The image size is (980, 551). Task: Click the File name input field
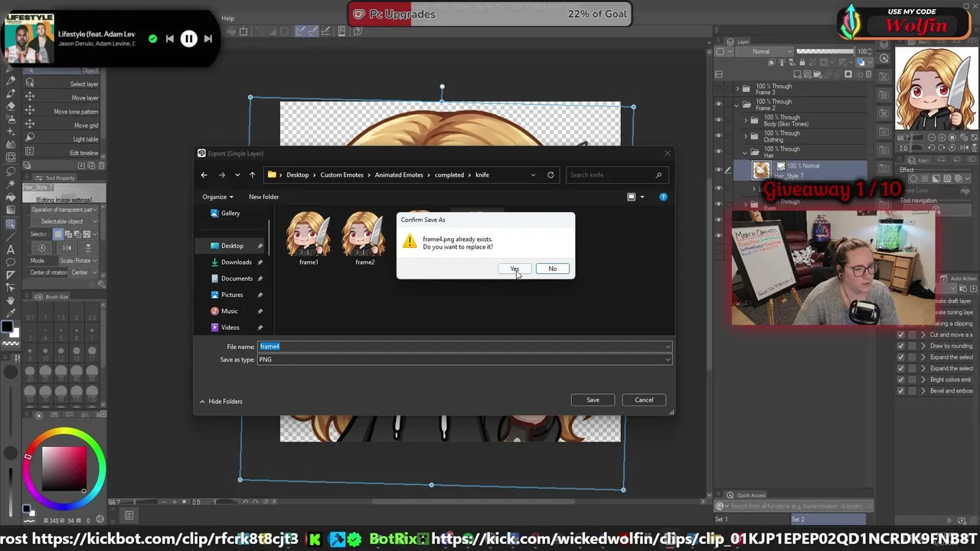coord(460,347)
